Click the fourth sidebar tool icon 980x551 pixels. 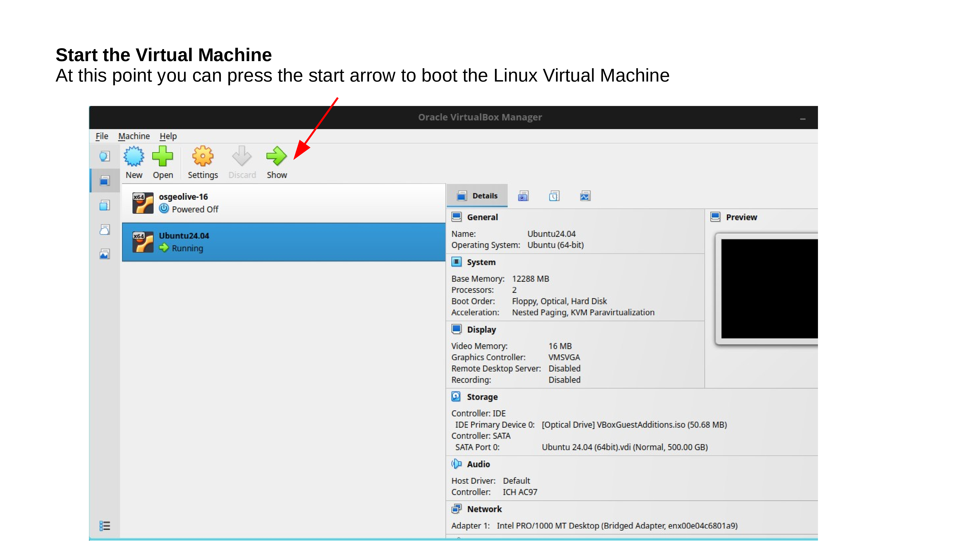(x=105, y=230)
